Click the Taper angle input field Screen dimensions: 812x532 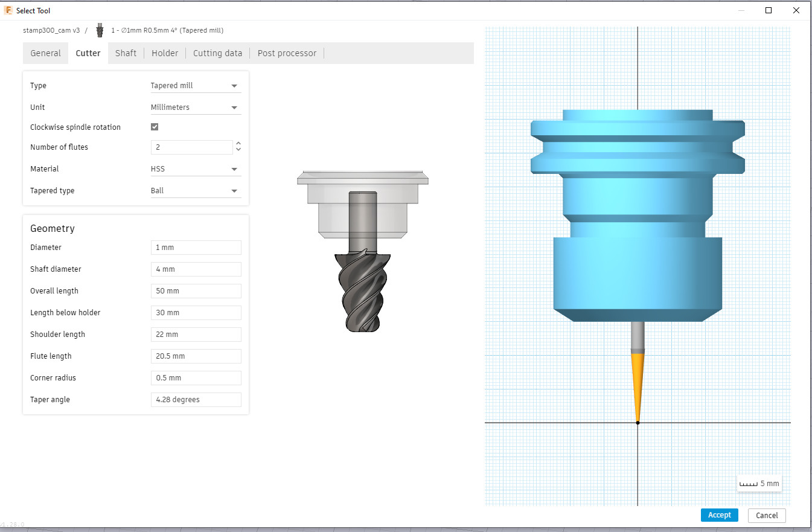[196, 400]
